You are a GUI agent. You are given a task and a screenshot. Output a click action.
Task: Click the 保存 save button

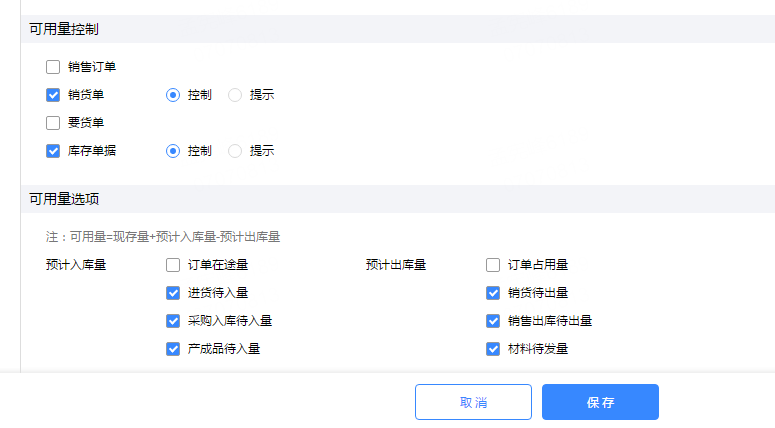click(601, 402)
